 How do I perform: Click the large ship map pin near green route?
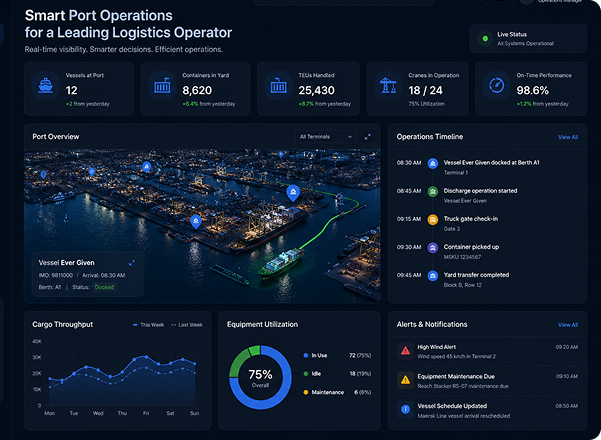[293, 192]
